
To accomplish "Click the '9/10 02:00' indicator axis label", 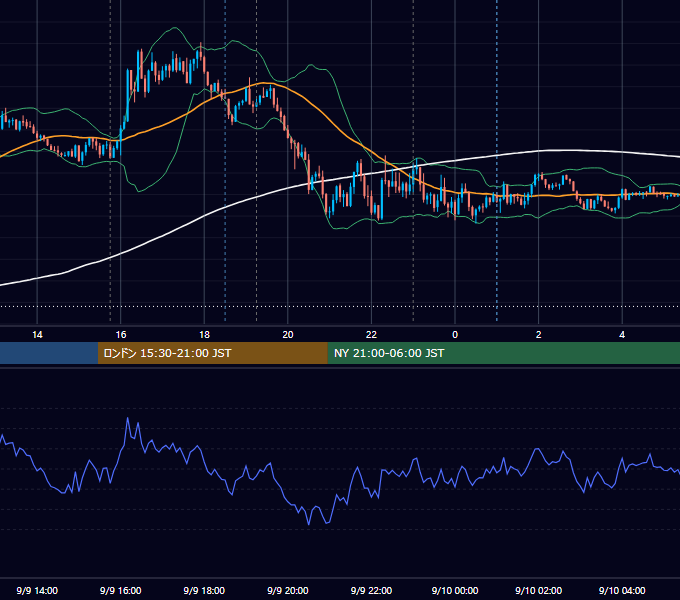I will (x=539, y=590).
